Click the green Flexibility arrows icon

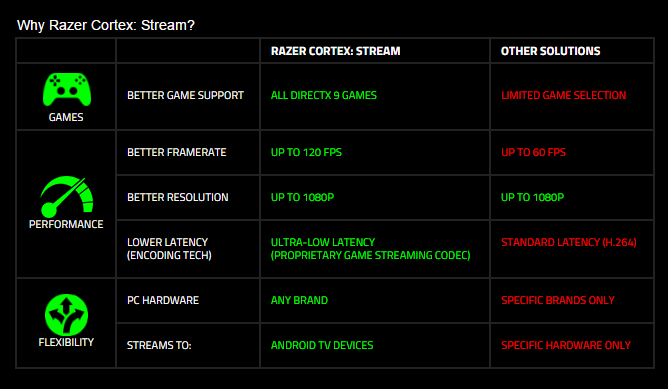66,314
